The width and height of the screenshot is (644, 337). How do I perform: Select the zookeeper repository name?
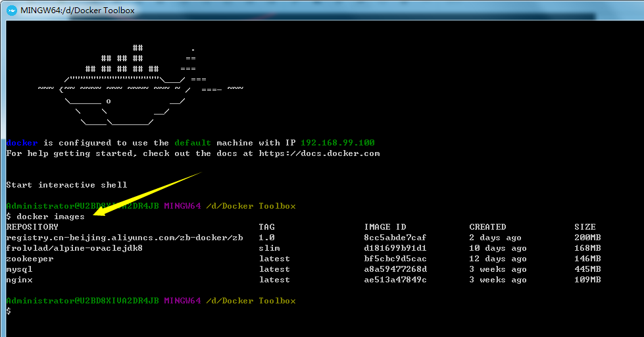click(30, 259)
